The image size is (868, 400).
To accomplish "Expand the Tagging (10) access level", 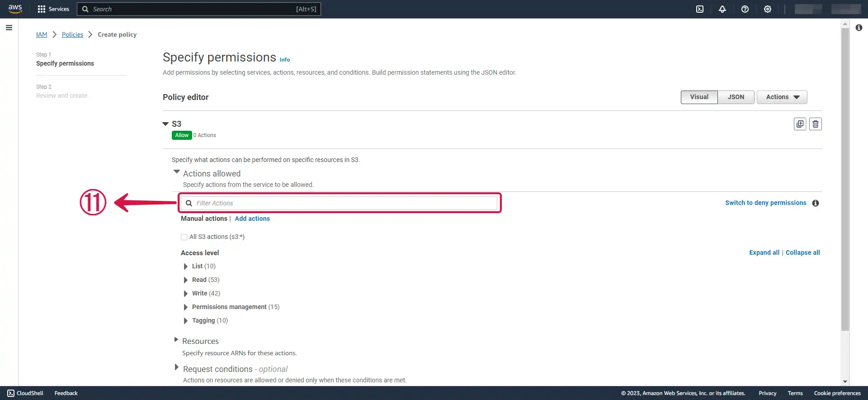I will 185,321.
